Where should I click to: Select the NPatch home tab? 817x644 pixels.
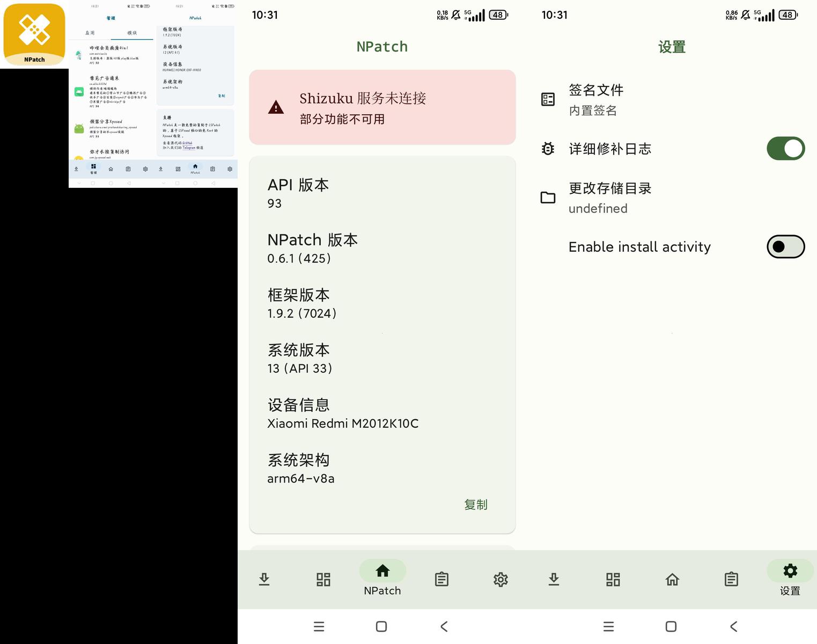(x=382, y=578)
